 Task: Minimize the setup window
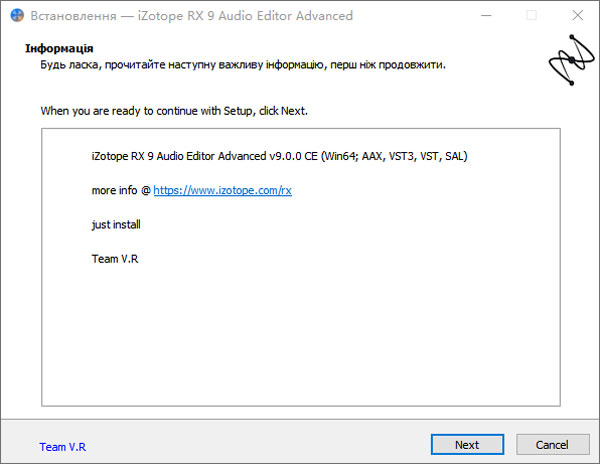tap(485, 16)
